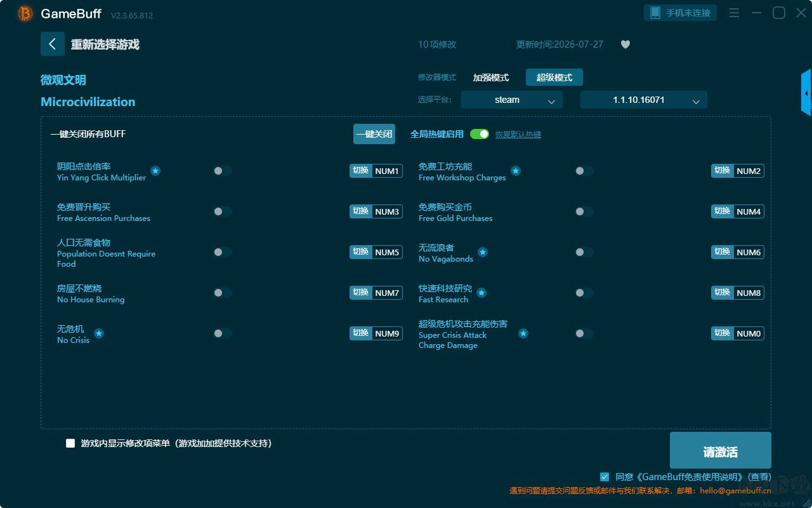This screenshot has width=812, height=508.
Task: Click 切换 button for NUM3 hotkey
Action: [x=361, y=211]
